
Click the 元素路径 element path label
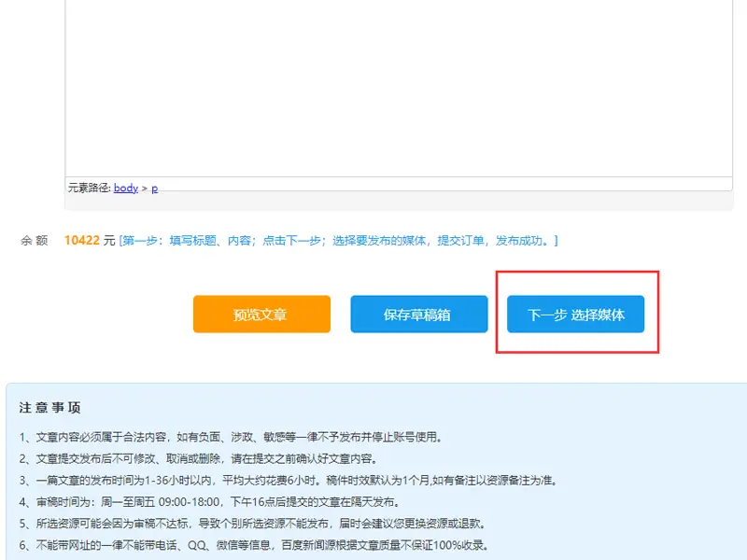pos(89,188)
